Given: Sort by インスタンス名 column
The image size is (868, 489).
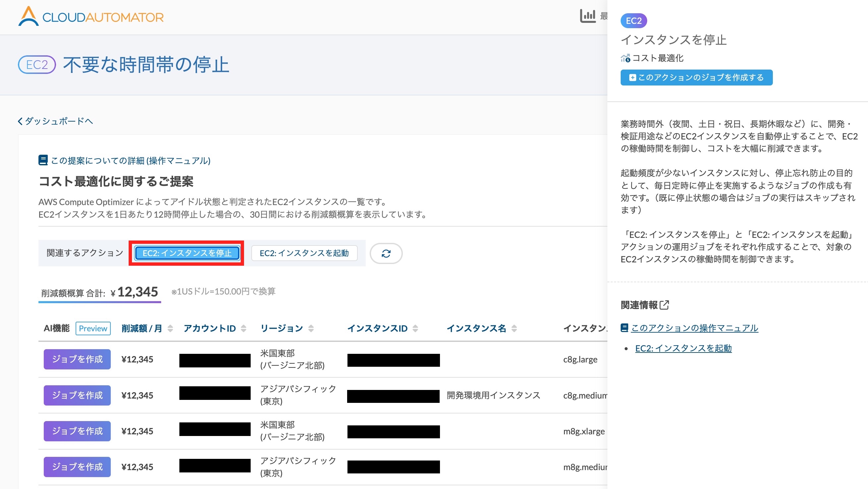Looking at the screenshot, I should (481, 328).
